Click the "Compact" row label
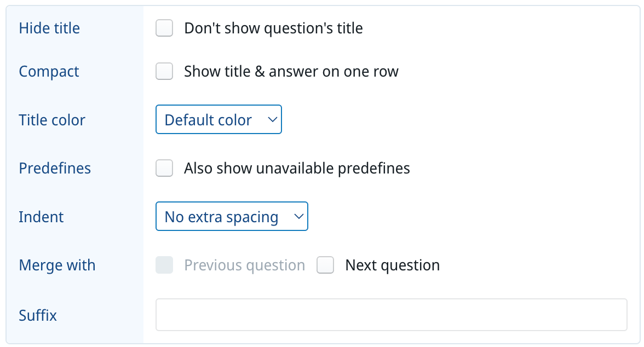Viewport: 644px width, 347px height. click(49, 71)
